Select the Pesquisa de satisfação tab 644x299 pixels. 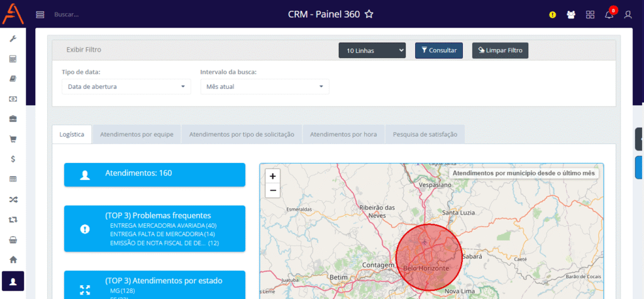point(425,135)
